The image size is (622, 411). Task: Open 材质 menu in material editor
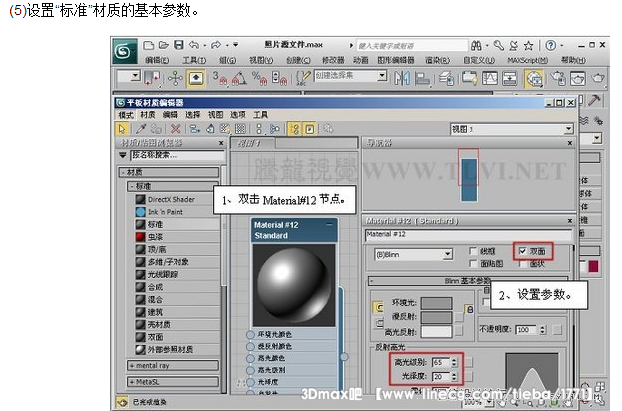(148, 115)
